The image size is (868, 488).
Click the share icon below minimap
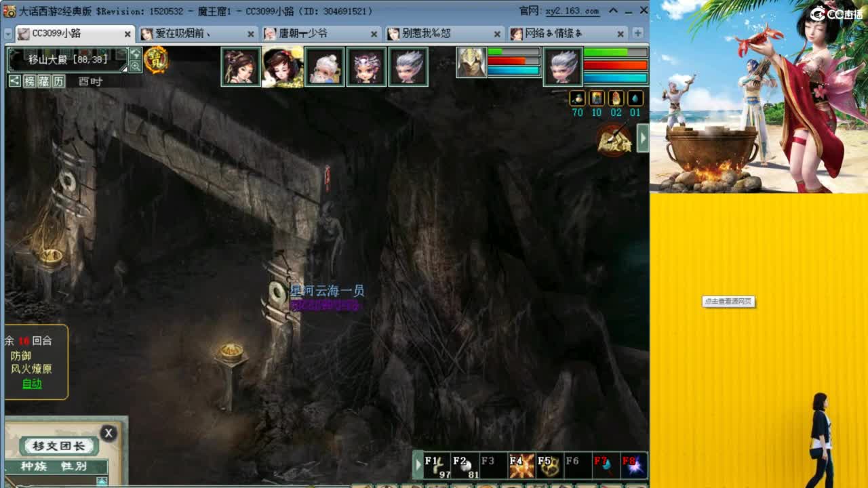[x=14, y=81]
